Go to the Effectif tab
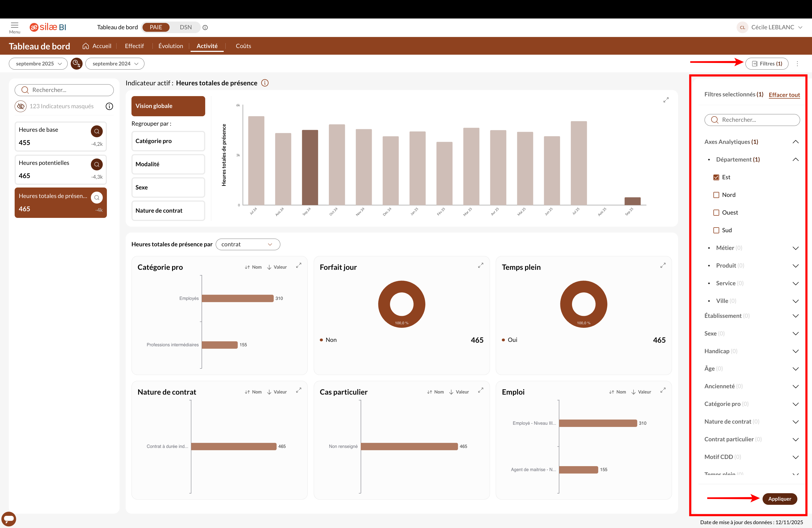The width and height of the screenshot is (812, 528). 134,46
